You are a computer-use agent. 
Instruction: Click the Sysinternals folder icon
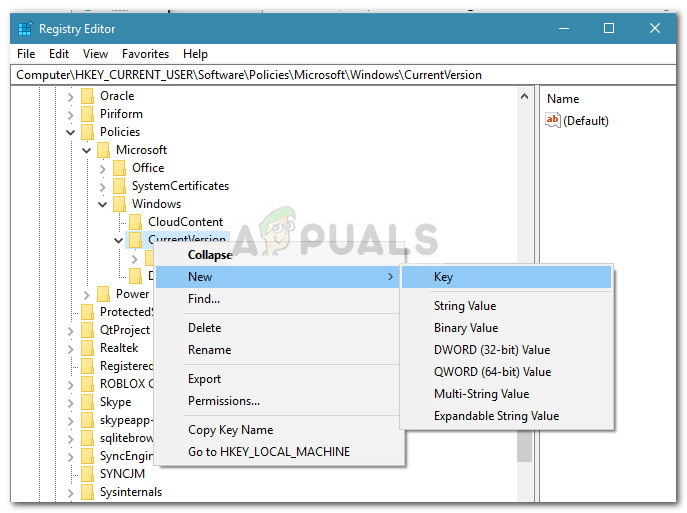pos(88,492)
